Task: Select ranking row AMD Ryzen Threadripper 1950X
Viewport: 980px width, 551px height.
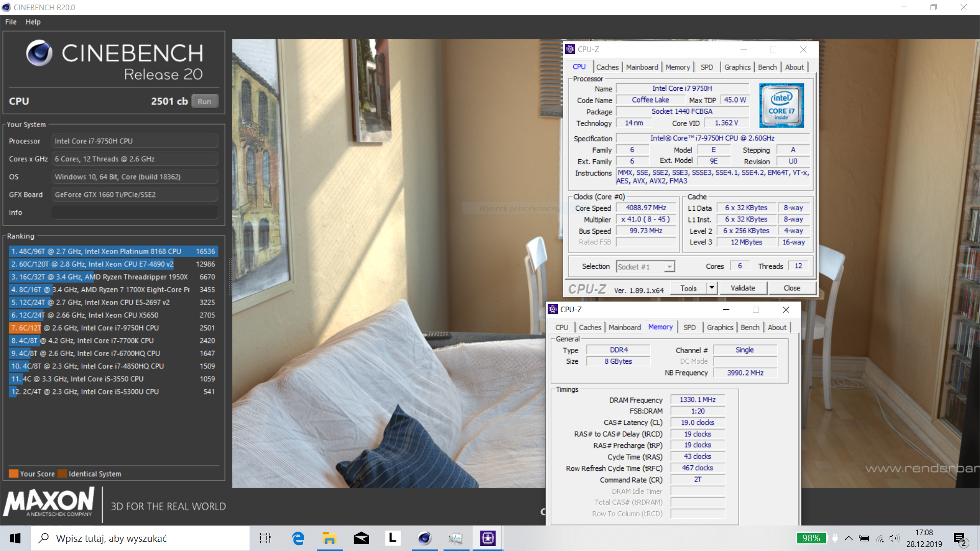Action: coord(113,277)
